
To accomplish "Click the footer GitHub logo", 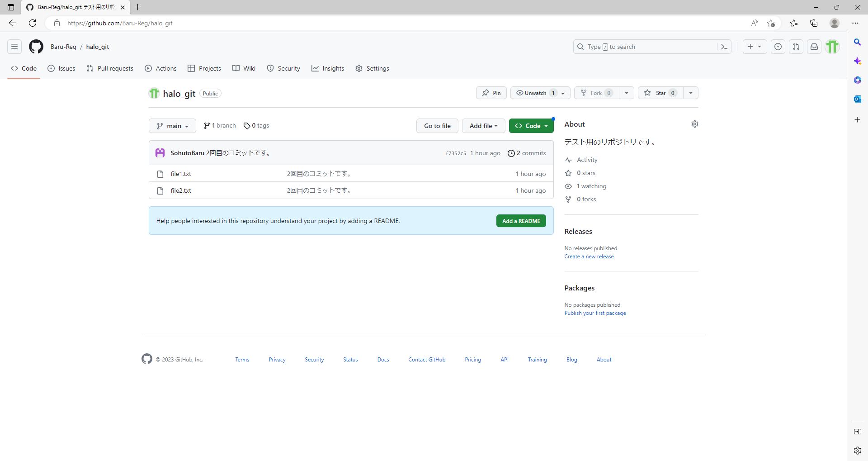I will pos(147,359).
